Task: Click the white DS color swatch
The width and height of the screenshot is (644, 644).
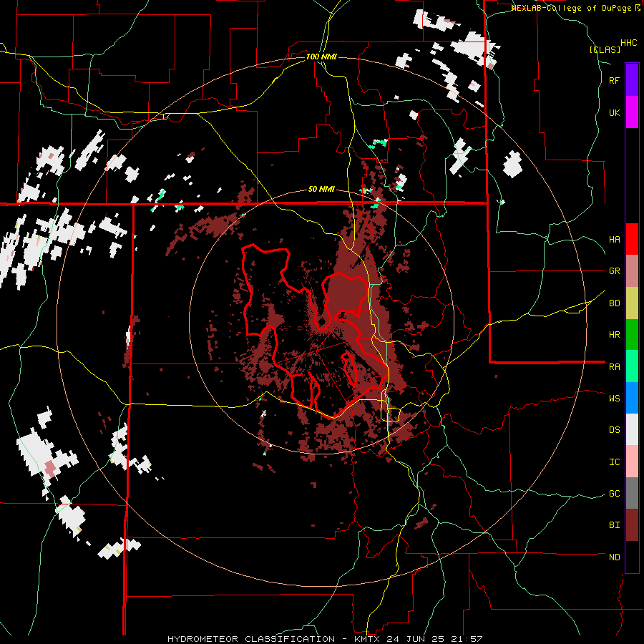Action: 632,429
